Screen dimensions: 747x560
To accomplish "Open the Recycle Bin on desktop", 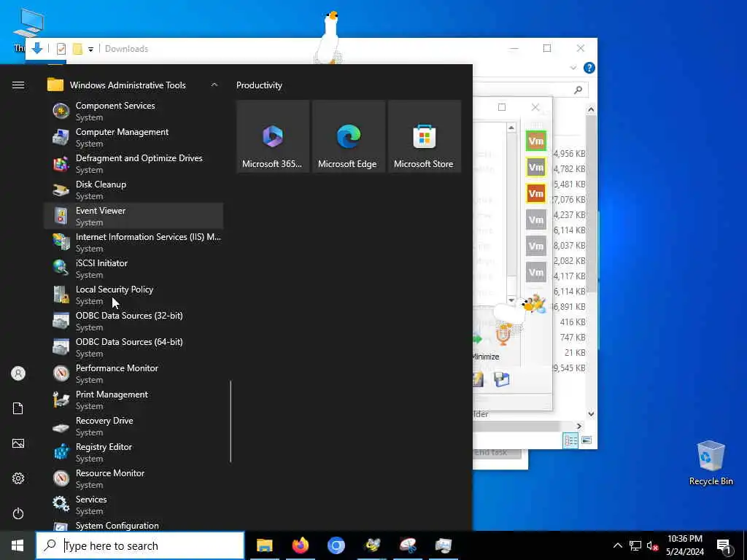I will (711, 462).
